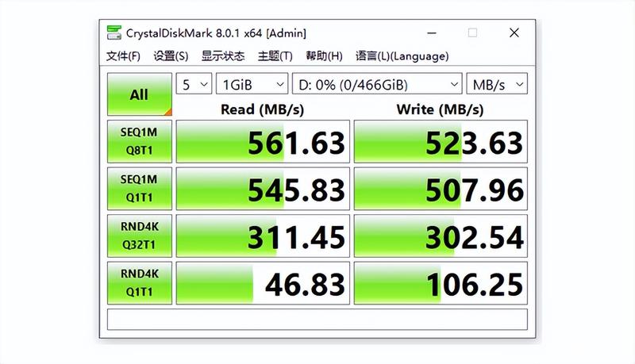Select the 561.63 read result
This screenshot has height=364, width=635.
[263, 141]
